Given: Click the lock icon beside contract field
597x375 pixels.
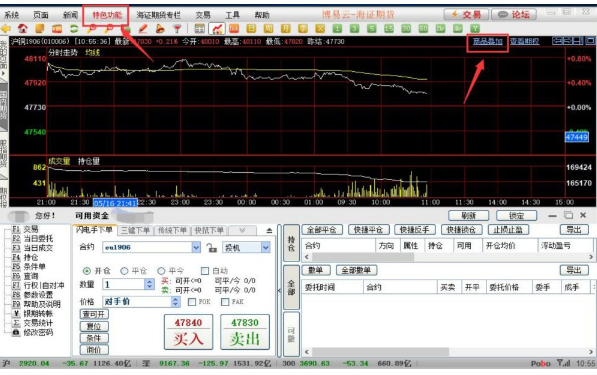Looking at the screenshot, I should point(211,248).
